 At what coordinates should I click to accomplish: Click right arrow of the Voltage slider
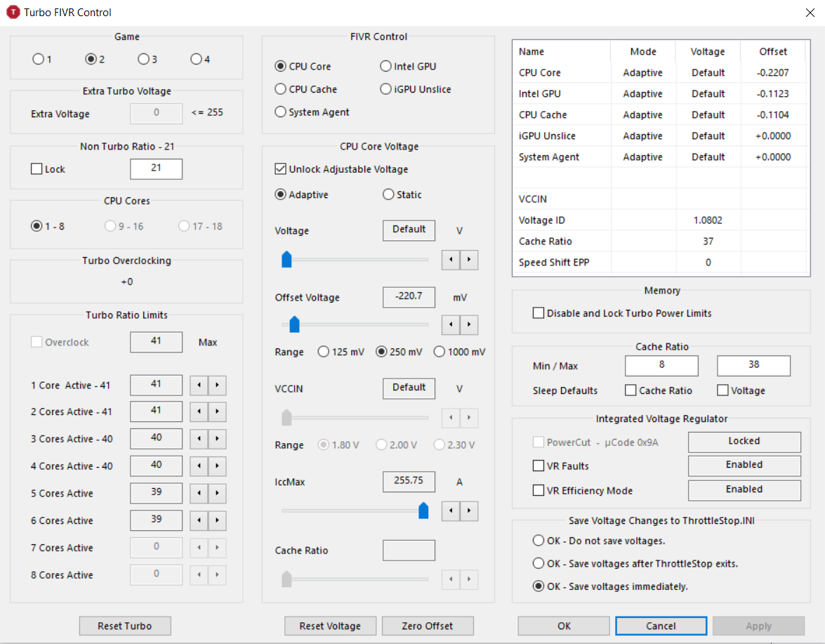[x=468, y=260]
